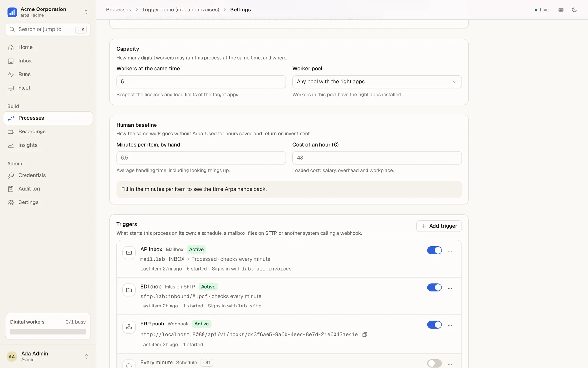
Task: Click the Ada Admin avatar
Action: [12, 357]
